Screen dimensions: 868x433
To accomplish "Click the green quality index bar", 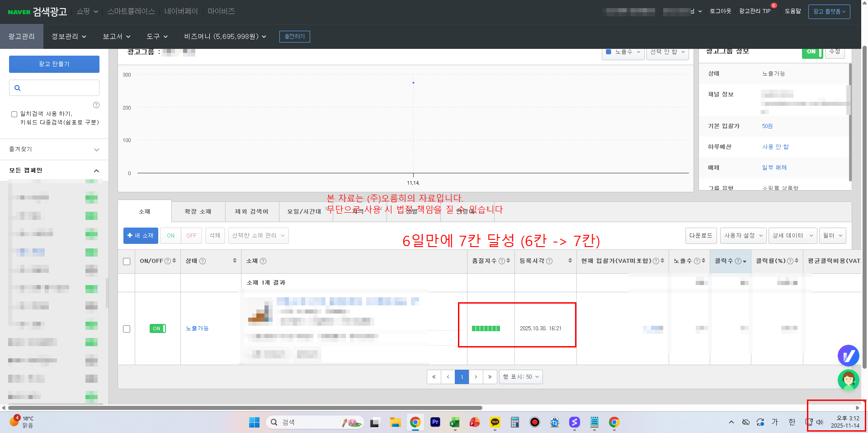I will tap(486, 328).
